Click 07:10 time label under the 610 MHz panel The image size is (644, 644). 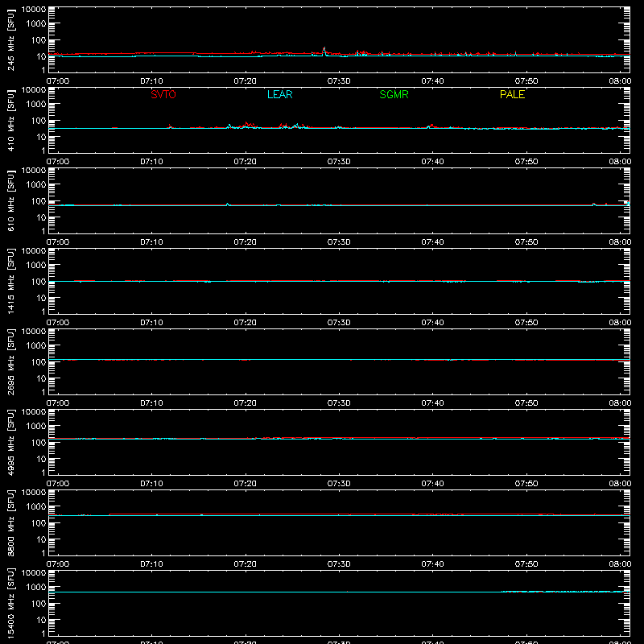151,242
